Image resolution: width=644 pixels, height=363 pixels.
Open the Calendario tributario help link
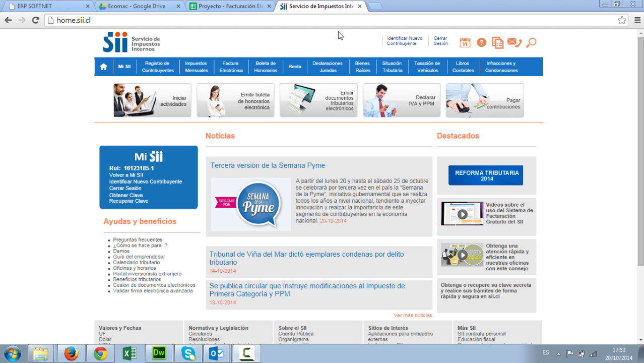137,262
